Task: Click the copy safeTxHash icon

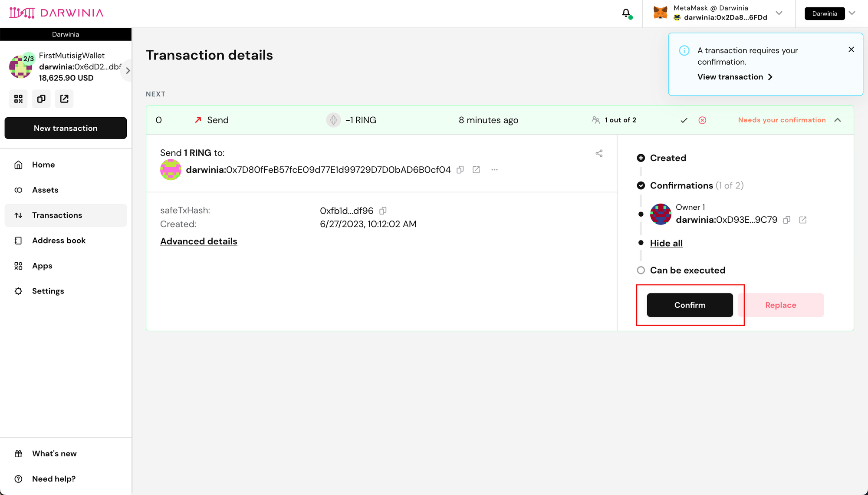Action: point(383,211)
